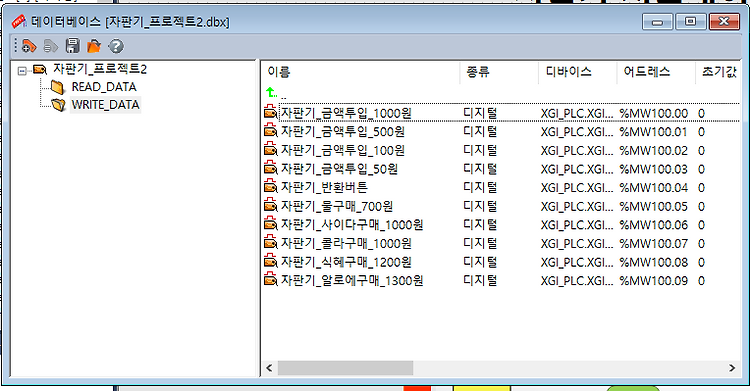750x391 pixels.
Task: Save the database with the floppy icon
Action: (73, 46)
